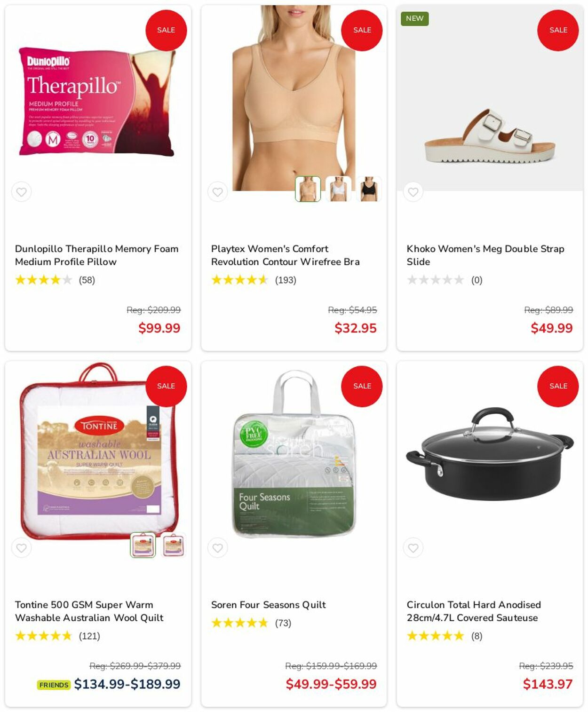Click the Soren Four Seasons Quilt image

pyautogui.click(x=294, y=454)
